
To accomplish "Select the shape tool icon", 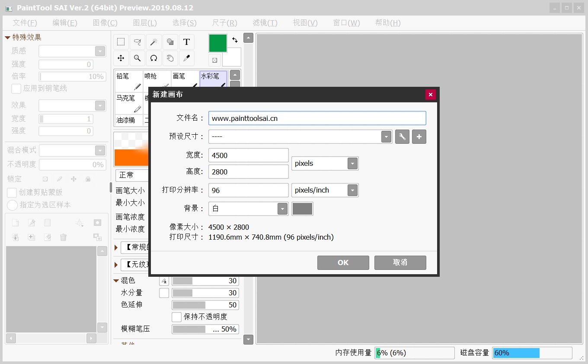I will 170,42.
